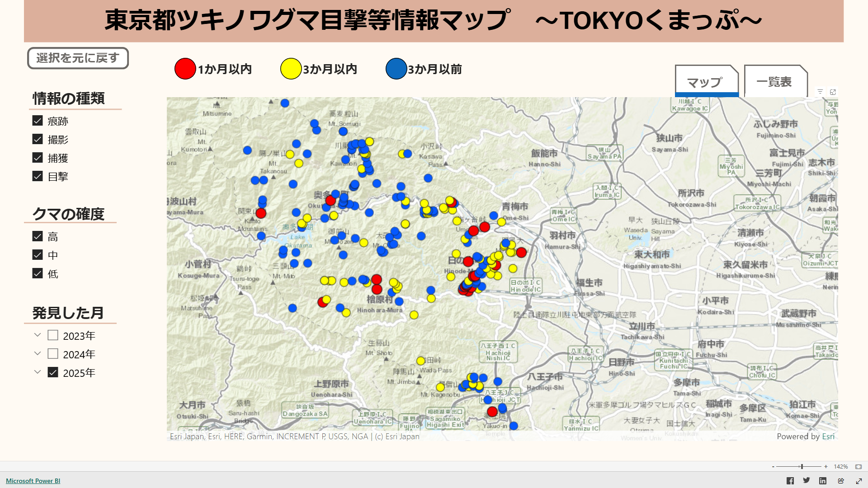The image size is (868, 488).
Task: Check the 2024年 checkbox
Action: 53,354
